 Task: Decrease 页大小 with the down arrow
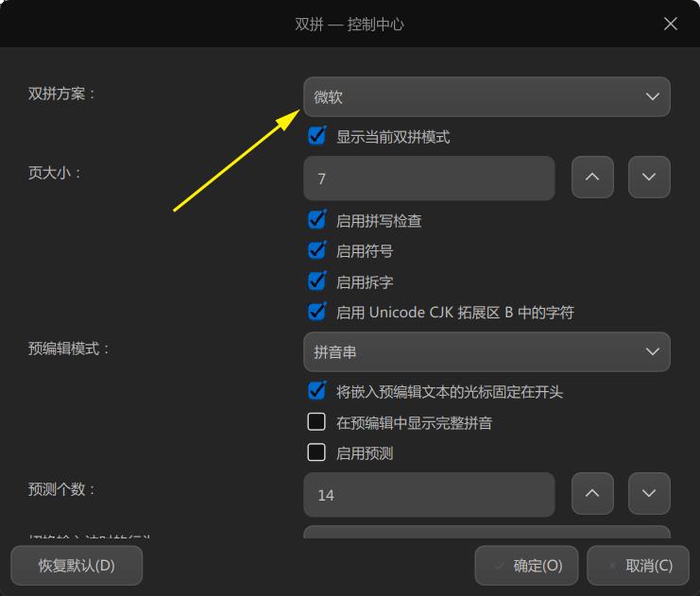(649, 178)
